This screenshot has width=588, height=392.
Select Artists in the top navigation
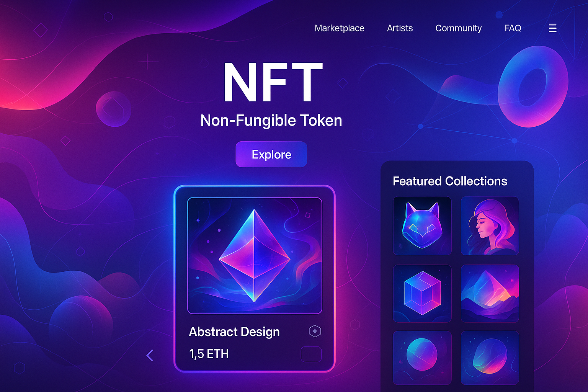400,28
